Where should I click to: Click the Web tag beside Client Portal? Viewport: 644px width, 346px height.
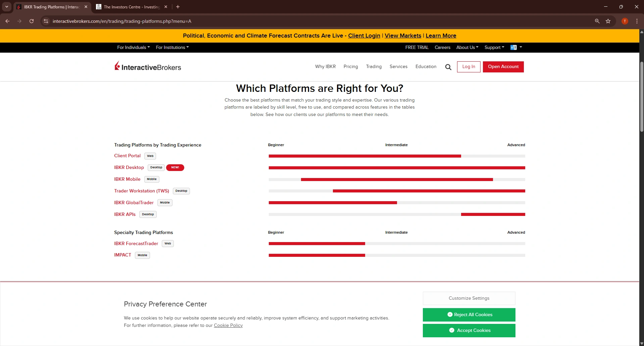pyautogui.click(x=150, y=156)
